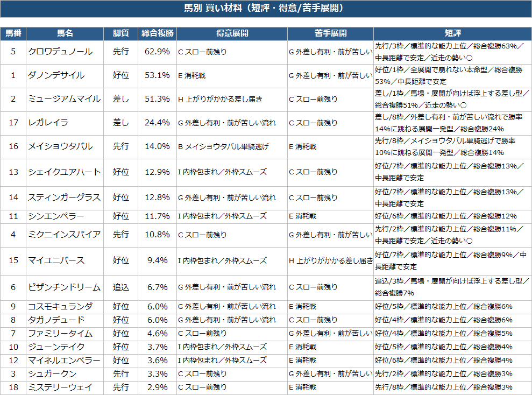Click the title 馬別 買い材料 banner
This screenshot has width=532, height=395.
click(266, 9)
